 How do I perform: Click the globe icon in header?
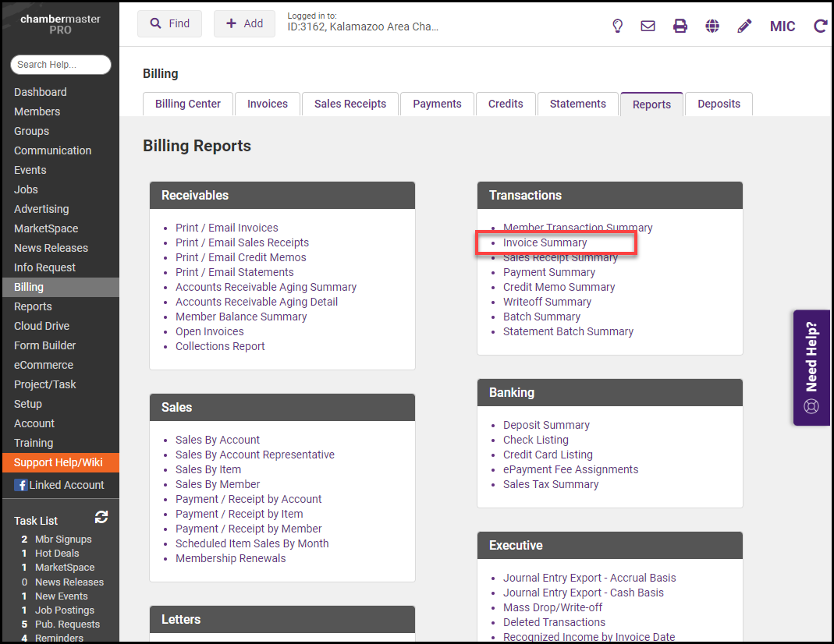pyautogui.click(x=712, y=26)
